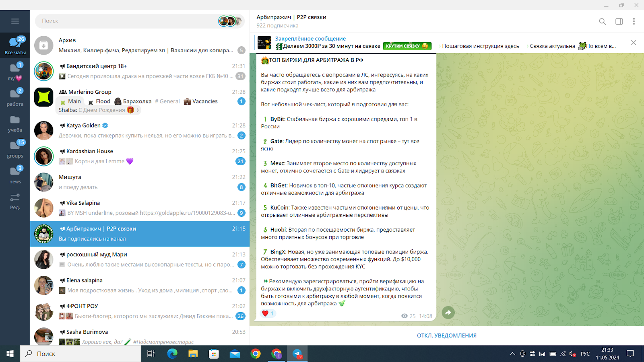
Task: Open the 'groups' chat folder
Action: [15, 149]
